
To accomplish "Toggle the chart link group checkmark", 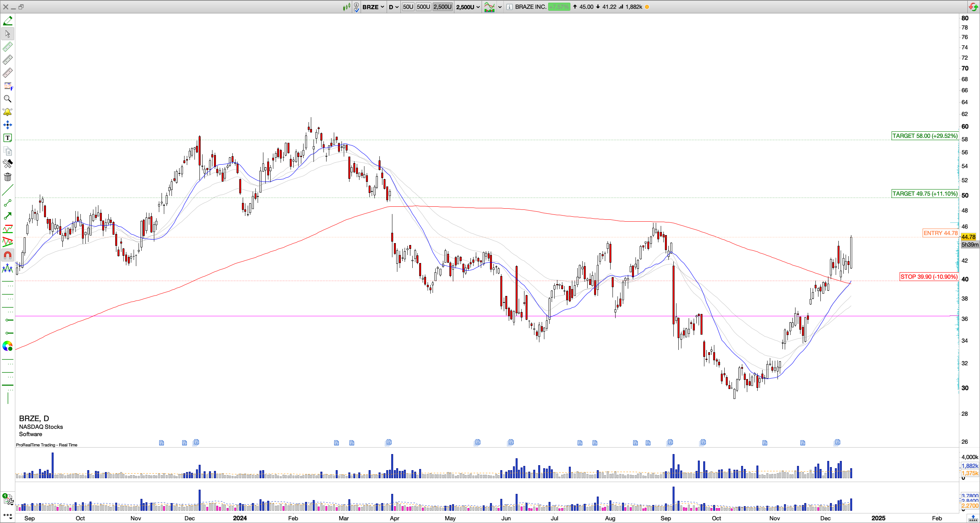I will [356, 7].
